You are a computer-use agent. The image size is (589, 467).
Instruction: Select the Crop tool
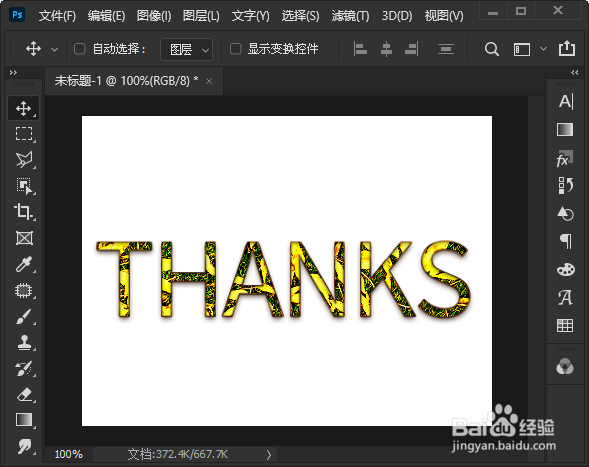(24, 212)
